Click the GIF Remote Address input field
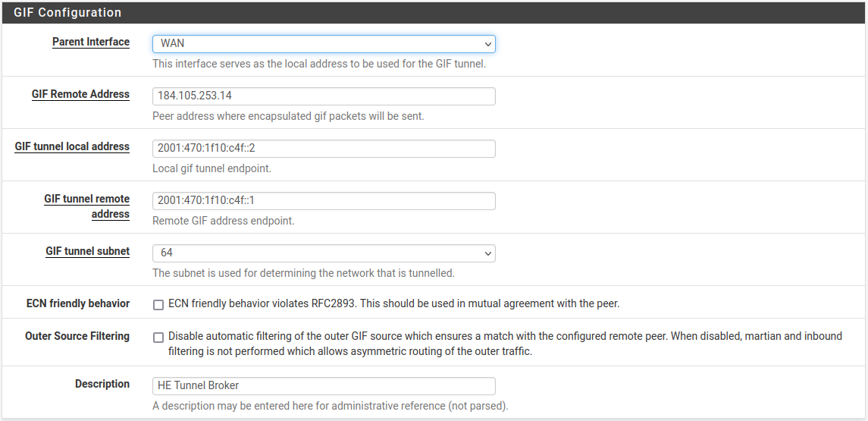This screenshot has width=868, height=421. [324, 96]
